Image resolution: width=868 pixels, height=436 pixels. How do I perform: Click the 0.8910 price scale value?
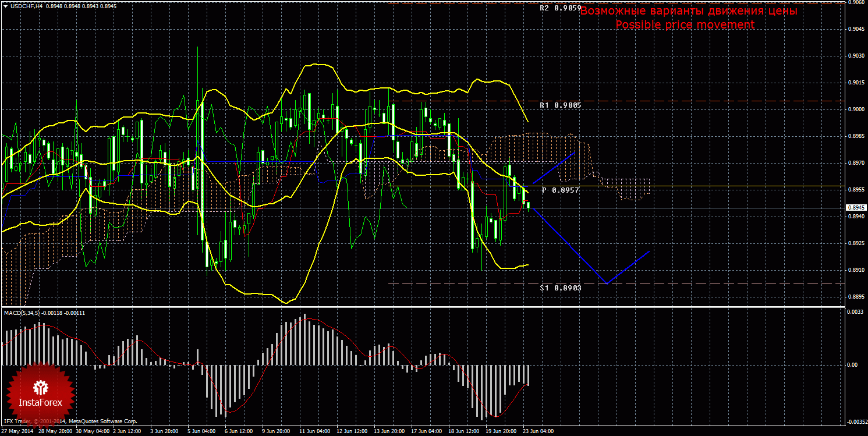[855, 270]
